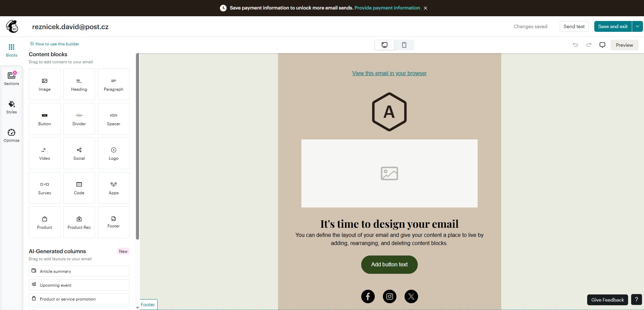Select the Code content block

click(79, 188)
